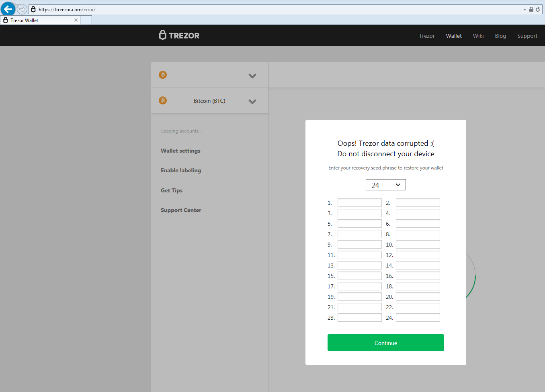Focus seed word field number 9
Image resolution: width=545 pixels, height=392 pixels.
pos(360,245)
